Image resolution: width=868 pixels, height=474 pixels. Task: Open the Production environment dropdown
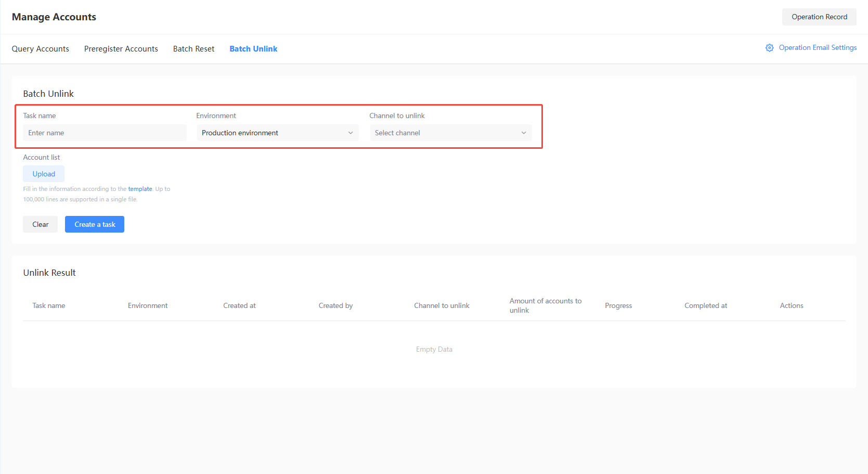(270, 133)
